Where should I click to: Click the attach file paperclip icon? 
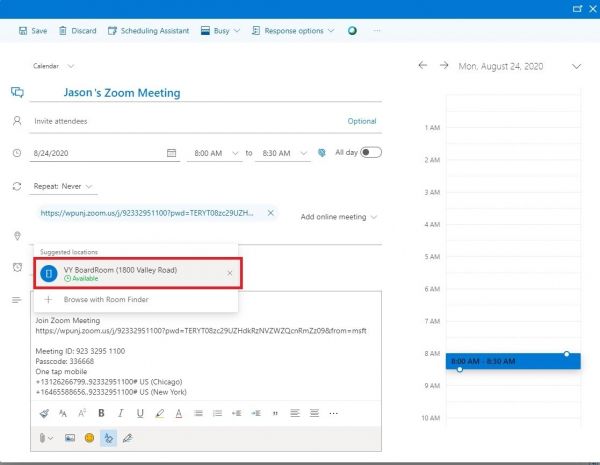tap(43, 438)
